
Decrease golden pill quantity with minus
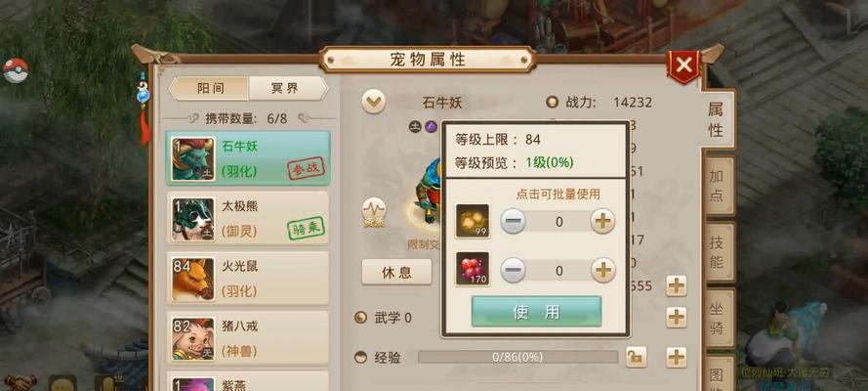[514, 222]
